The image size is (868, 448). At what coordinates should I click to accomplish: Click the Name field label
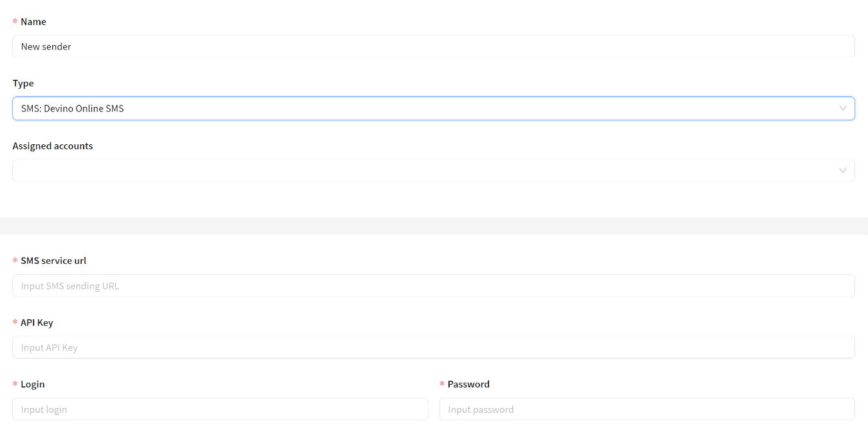[x=33, y=22]
